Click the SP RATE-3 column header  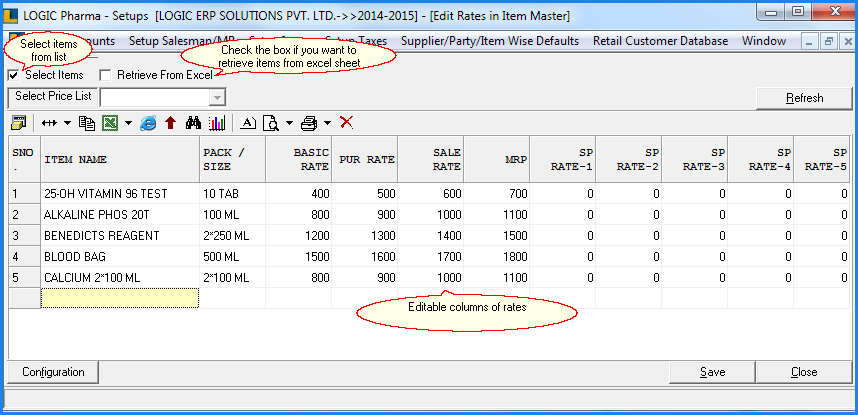pos(694,159)
